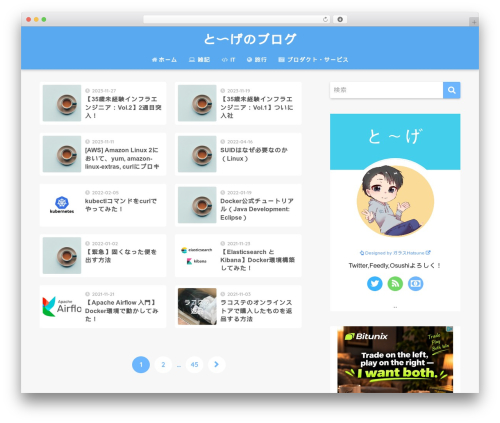
Task: Click the 検索 search input field
Action: pyautogui.click(x=386, y=90)
